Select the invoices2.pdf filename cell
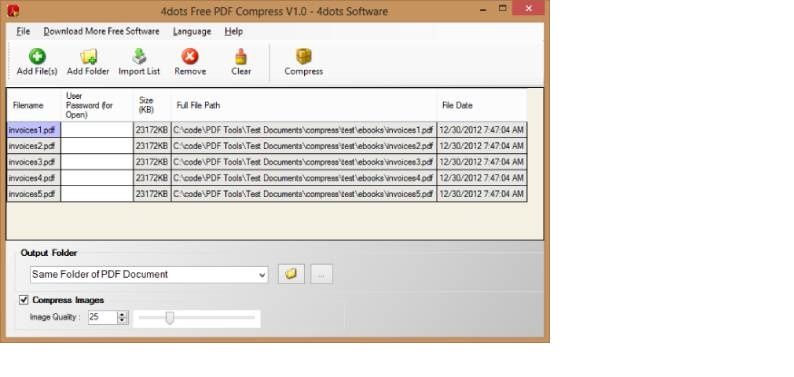The height and width of the screenshot is (377, 794). (33, 146)
